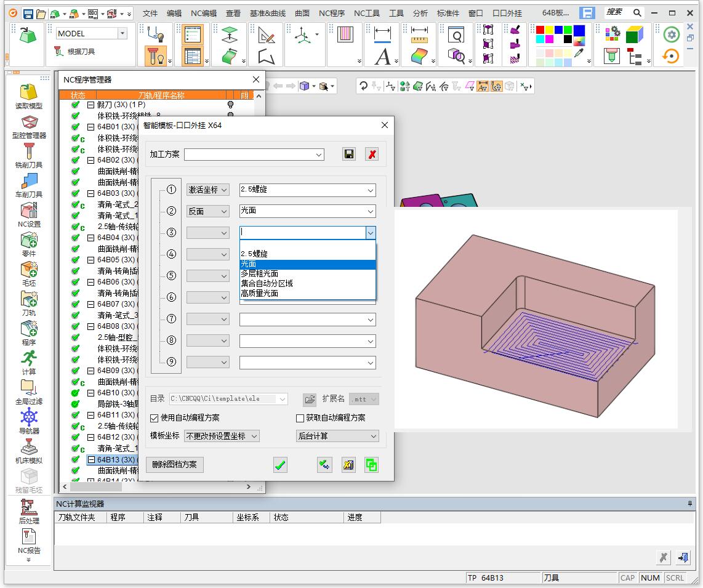Screen dimensions: 703x588
Task: Open the 型腔管理器 sidebar tool
Action: (30, 123)
